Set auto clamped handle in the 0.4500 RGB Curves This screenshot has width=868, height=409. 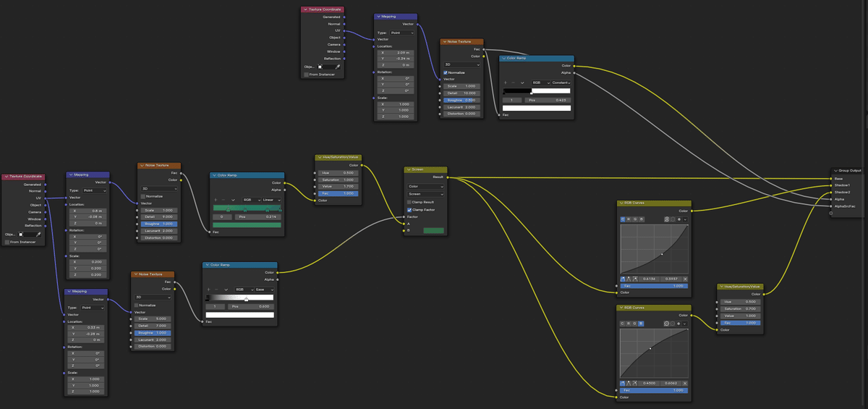[x=636, y=384]
